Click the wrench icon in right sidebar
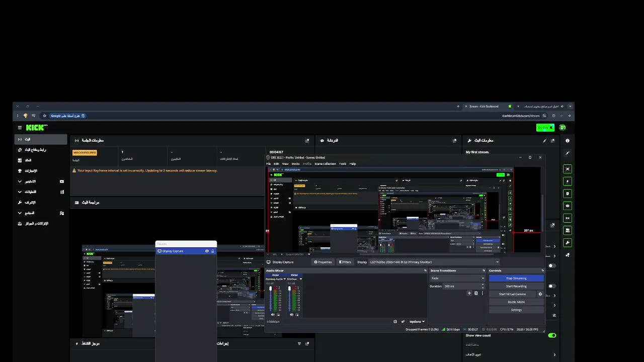Viewport: 644px width, 362px height. pos(568,243)
